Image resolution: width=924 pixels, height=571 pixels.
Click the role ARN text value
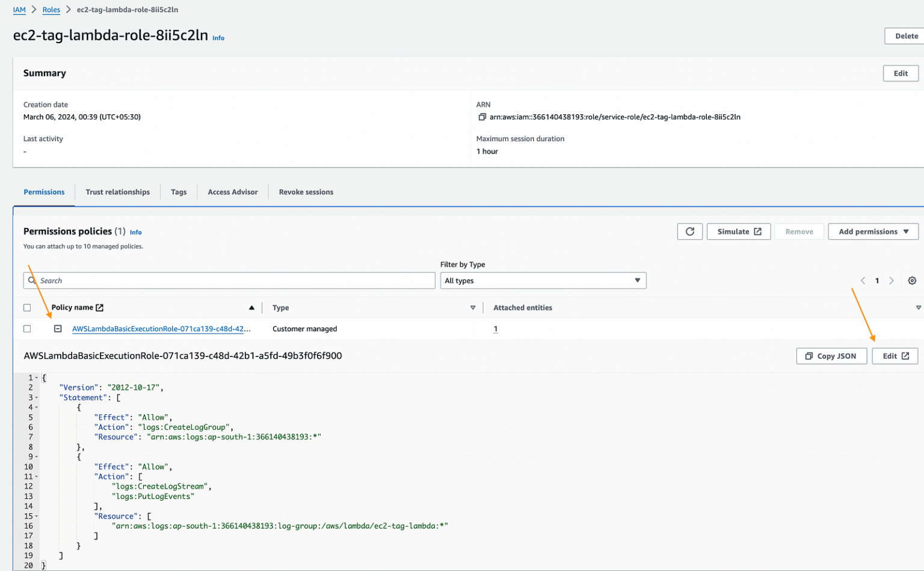coord(615,117)
